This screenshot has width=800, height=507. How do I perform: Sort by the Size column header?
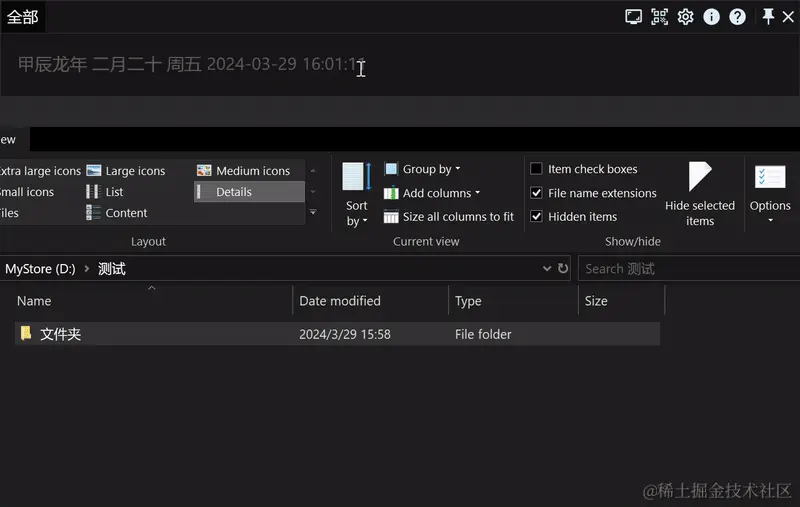622,301
